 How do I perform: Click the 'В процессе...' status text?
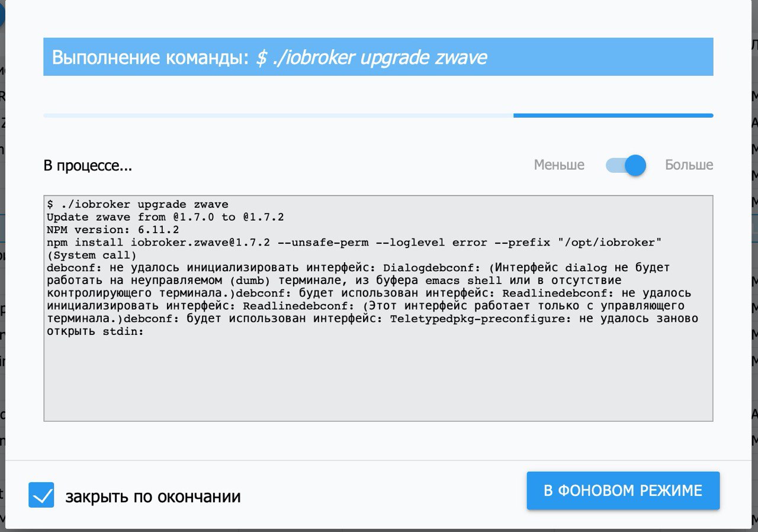[88, 166]
